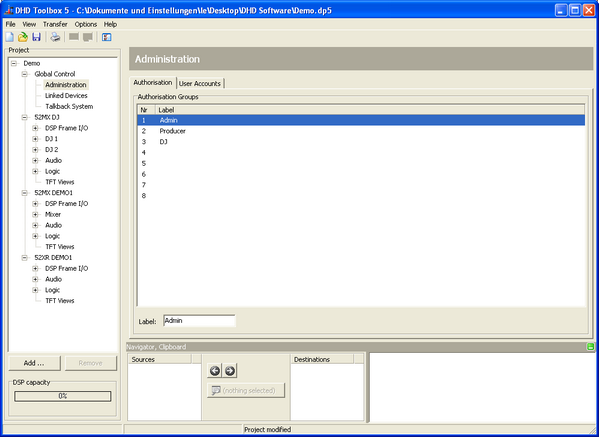This screenshot has height=437, width=599.
Task: Click the New project toolbar icon
Action: [x=10, y=37]
